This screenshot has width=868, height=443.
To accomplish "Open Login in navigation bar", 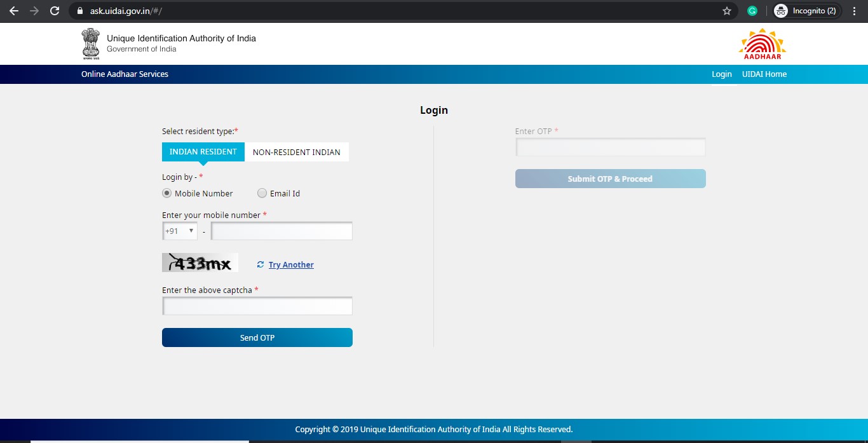I will [721, 74].
